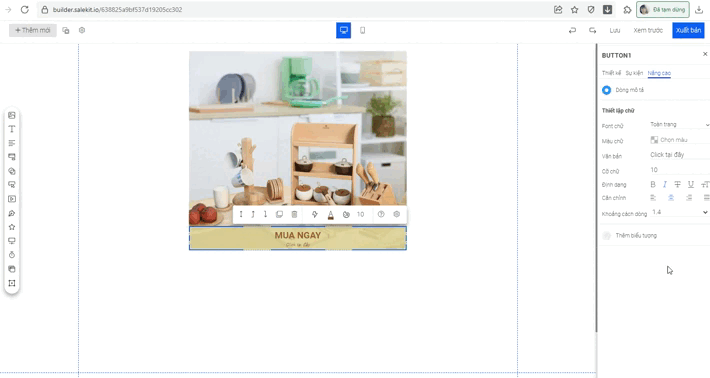
Task: Close the BUTTON1 properties panel
Action: click(705, 54)
